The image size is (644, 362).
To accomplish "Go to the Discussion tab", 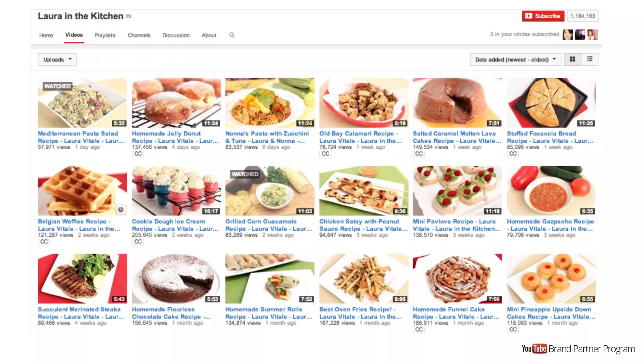I will [176, 35].
